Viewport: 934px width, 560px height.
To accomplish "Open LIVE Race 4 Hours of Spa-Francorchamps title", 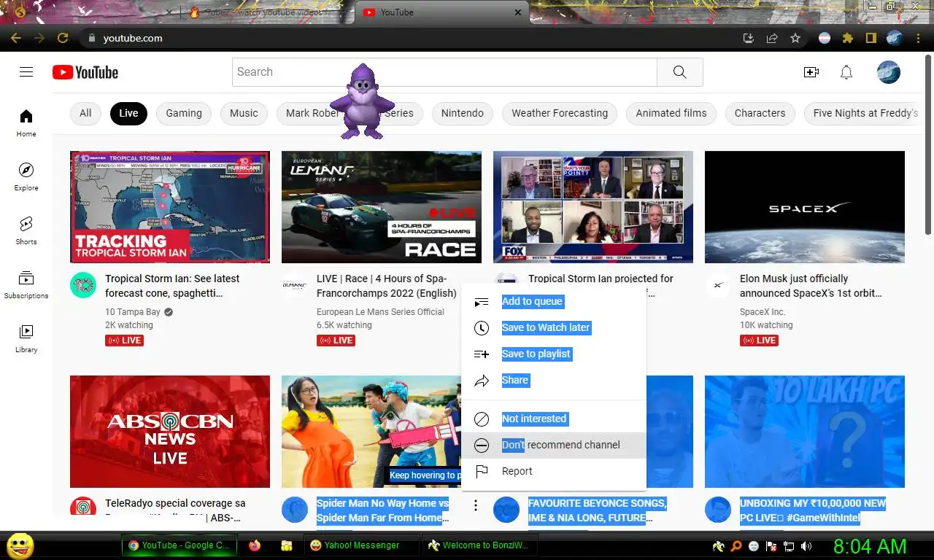I will point(387,286).
